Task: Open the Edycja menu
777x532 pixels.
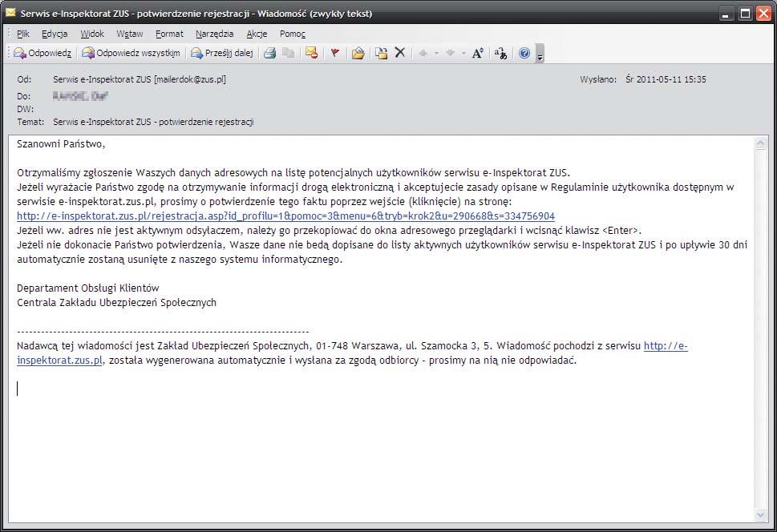Action: [x=55, y=34]
